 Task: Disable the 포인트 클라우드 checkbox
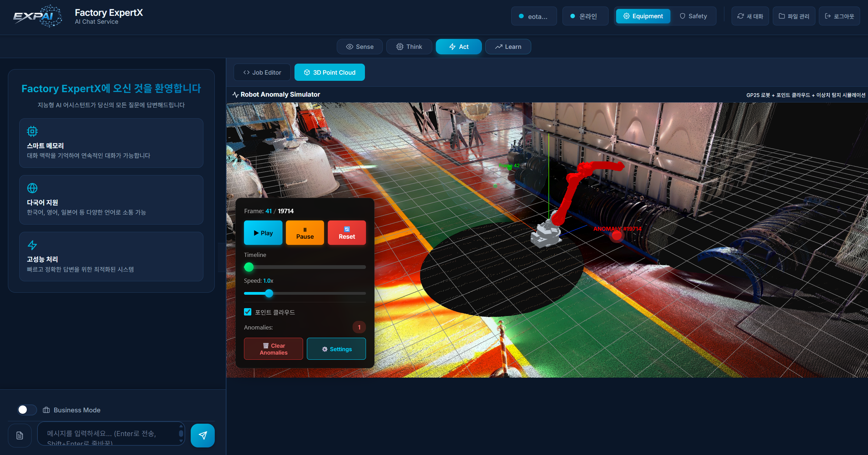(248, 312)
